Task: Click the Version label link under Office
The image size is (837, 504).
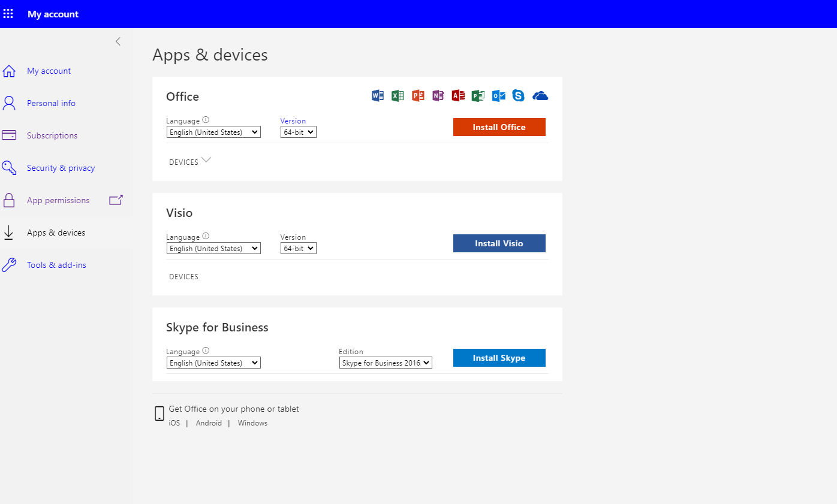Action: [293, 121]
